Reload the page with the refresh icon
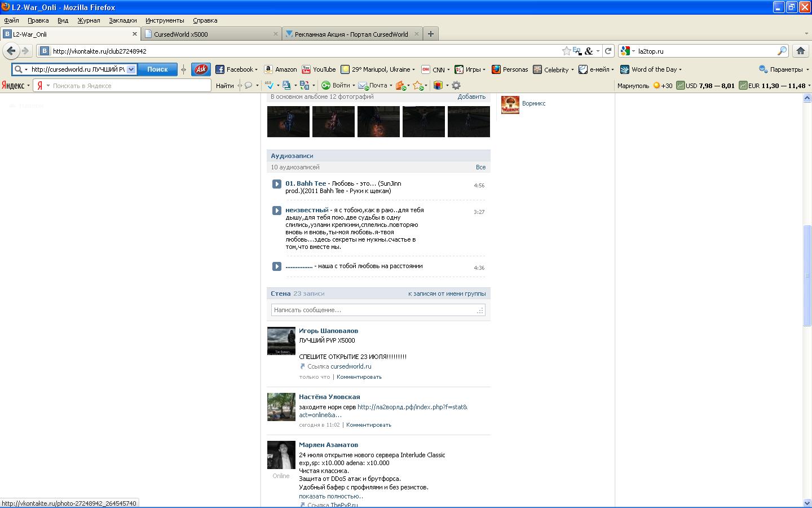This screenshot has height=508, width=812. (x=608, y=51)
